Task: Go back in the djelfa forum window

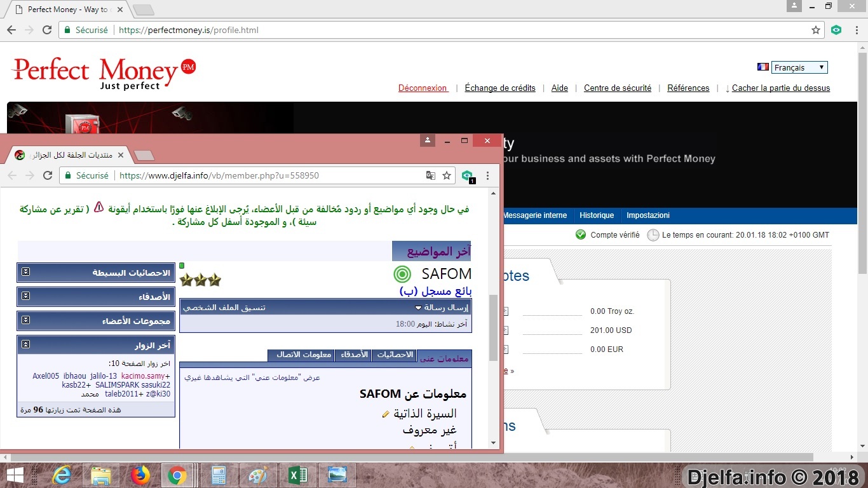Action: coord(12,175)
